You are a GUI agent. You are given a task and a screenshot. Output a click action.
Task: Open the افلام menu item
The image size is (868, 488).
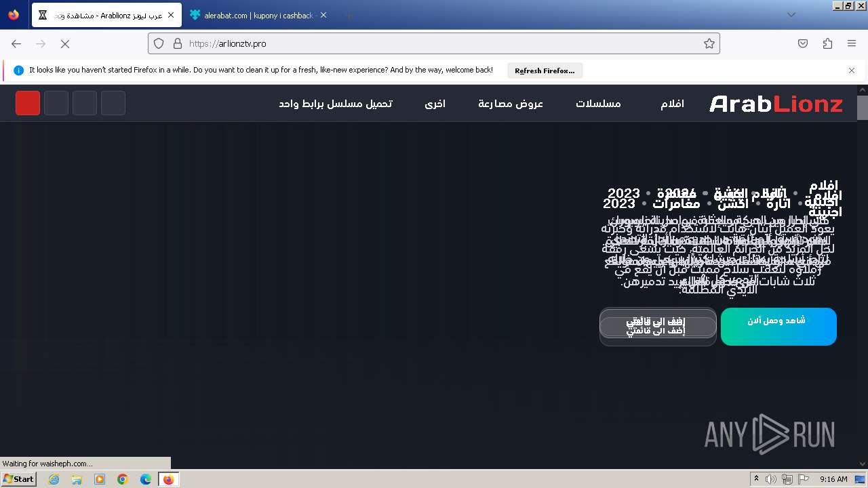tap(672, 104)
